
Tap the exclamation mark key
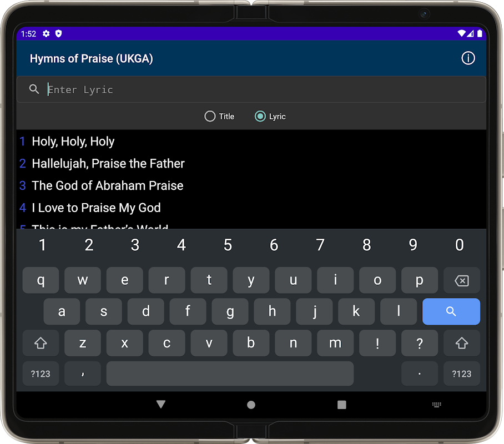tap(377, 343)
